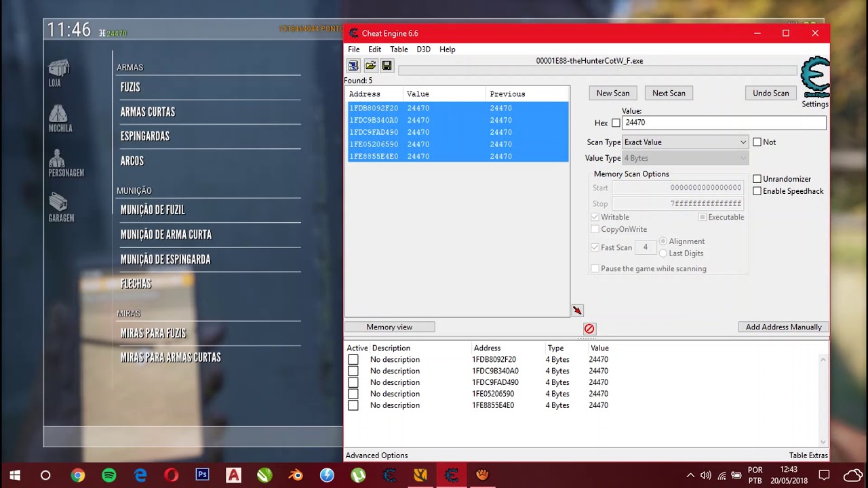This screenshot has height=488, width=868.
Task: Click the New Scan button
Action: pyautogui.click(x=613, y=93)
